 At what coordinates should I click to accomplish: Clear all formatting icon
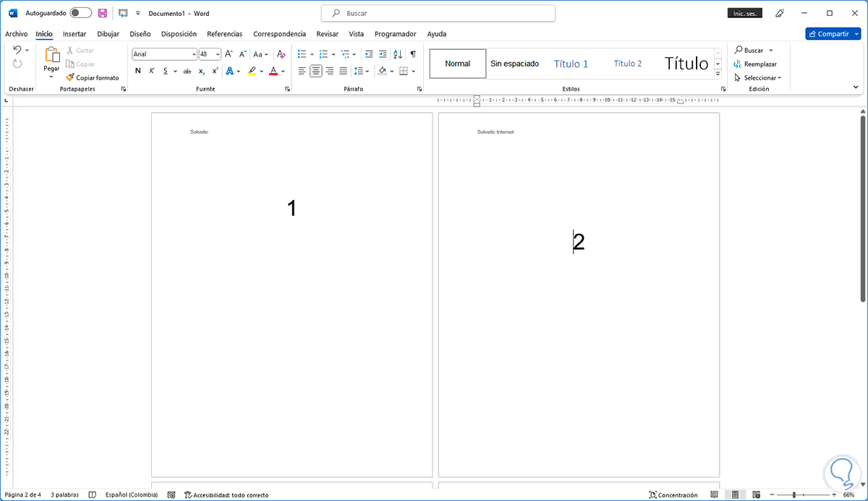(x=281, y=54)
